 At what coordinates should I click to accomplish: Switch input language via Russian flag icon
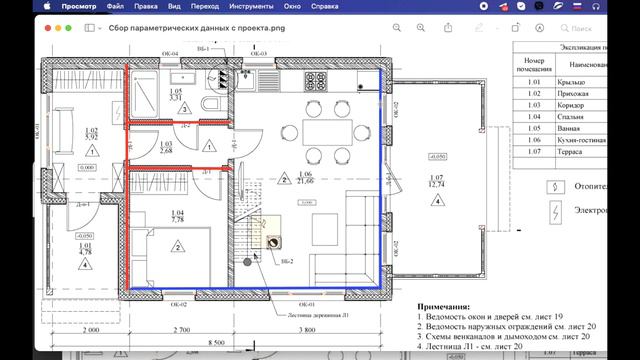tap(578, 6)
